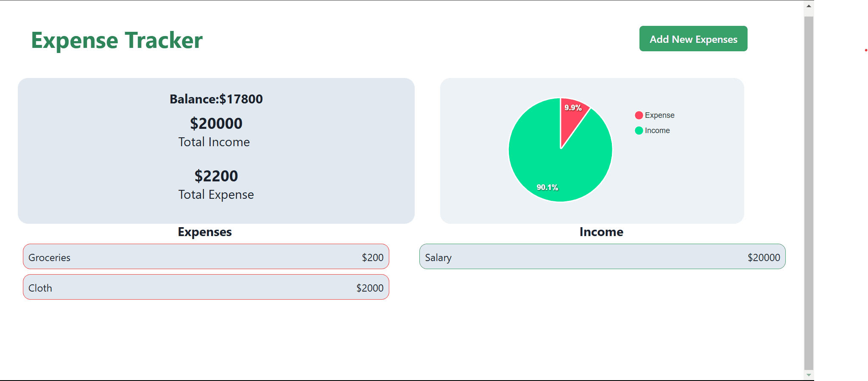Click the Add New Expenses button
The width and height of the screenshot is (868, 381).
tap(693, 39)
